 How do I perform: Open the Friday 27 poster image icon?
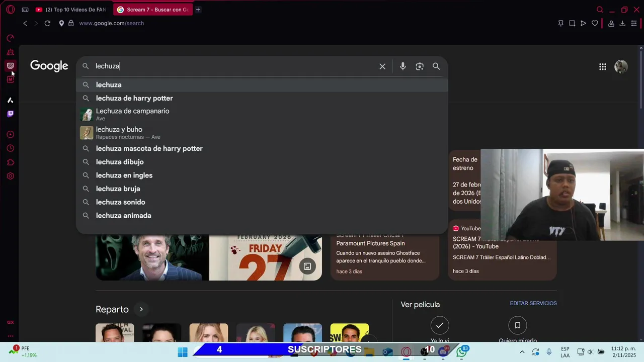[307, 266]
